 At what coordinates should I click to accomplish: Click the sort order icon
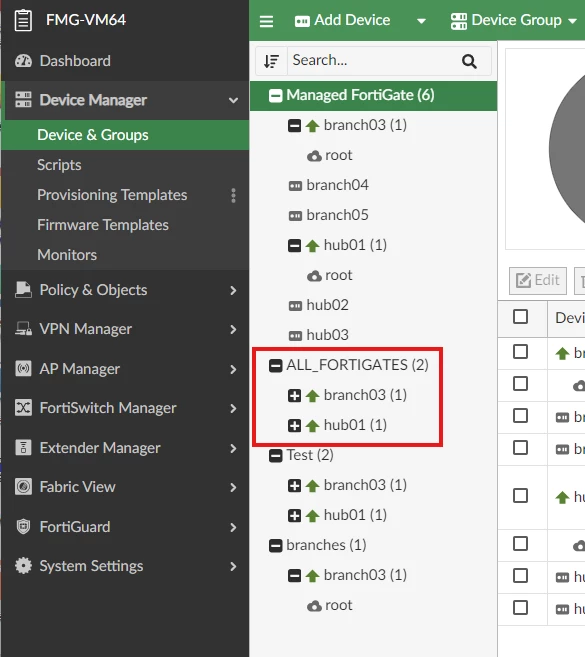[x=272, y=61]
